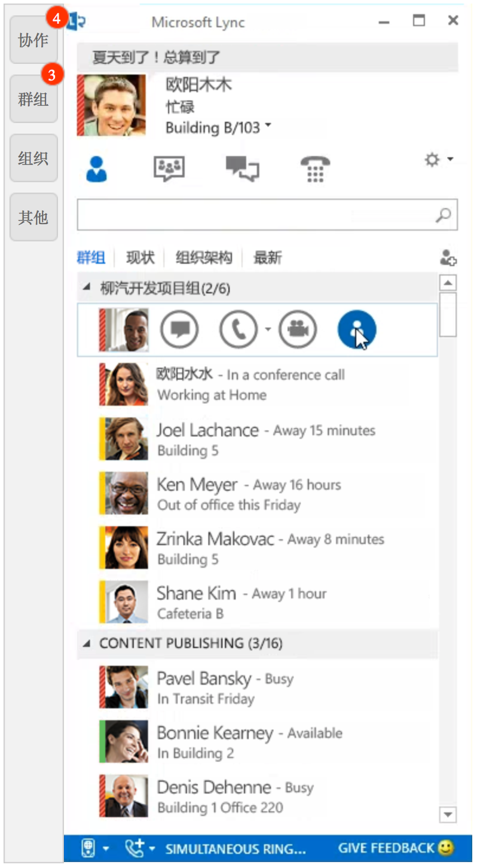Click GIVE FEEDBACK link
The image size is (477, 868).
[386, 848]
